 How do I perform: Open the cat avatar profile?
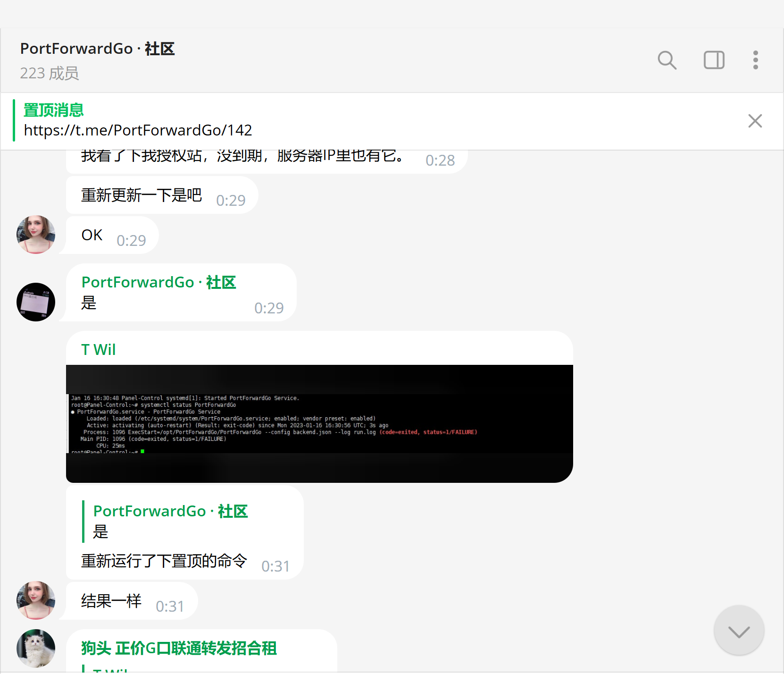[36, 648]
